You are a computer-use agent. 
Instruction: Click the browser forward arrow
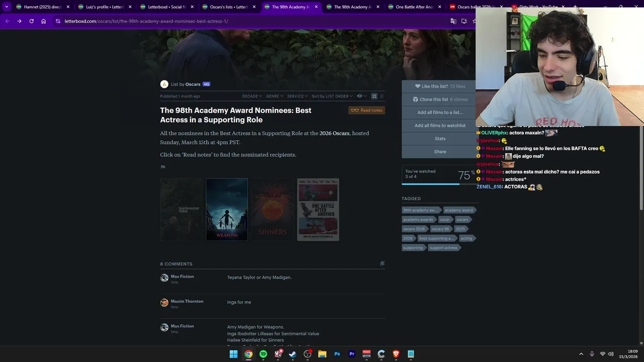point(19,21)
